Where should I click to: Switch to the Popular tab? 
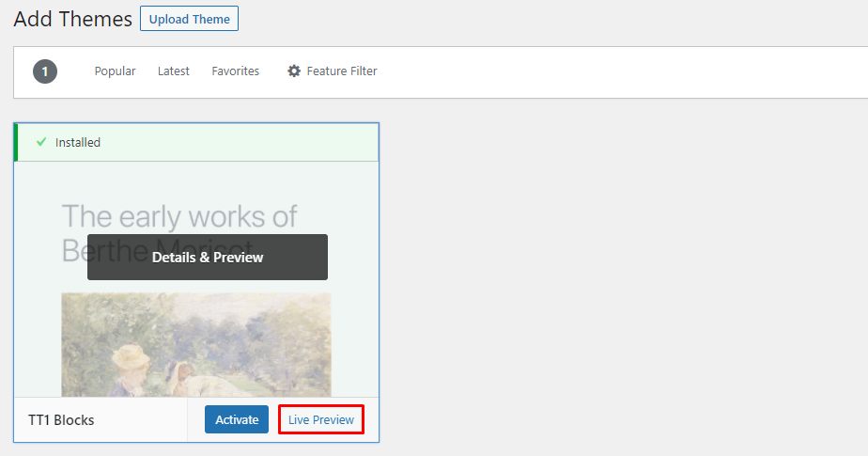pyautogui.click(x=115, y=71)
